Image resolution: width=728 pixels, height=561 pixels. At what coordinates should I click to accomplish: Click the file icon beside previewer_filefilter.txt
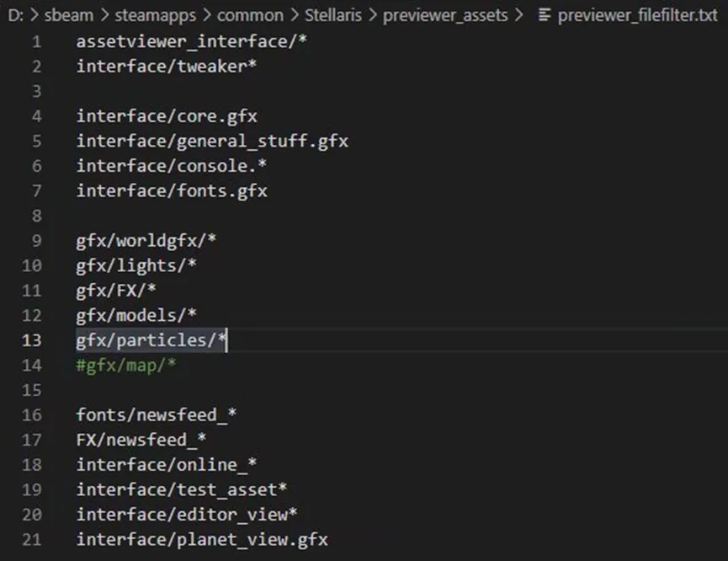pos(545,15)
